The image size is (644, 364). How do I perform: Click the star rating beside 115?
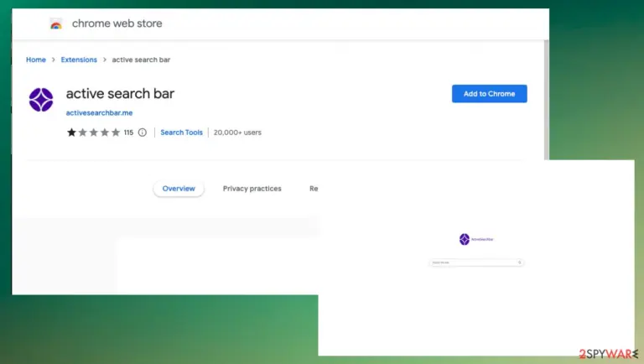coord(93,133)
